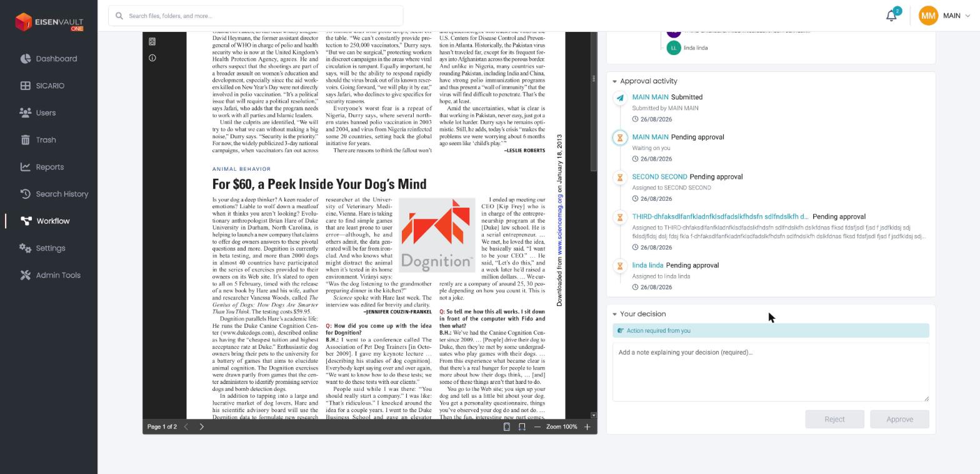Focus the search files and folders field
This screenshot has height=474, width=980.
tap(256, 16)
